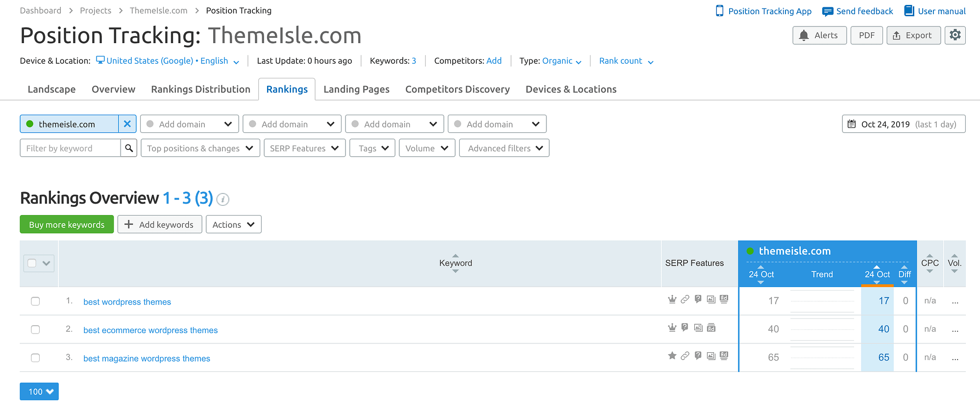
Task: Click crown icon in 'best ecommerce wordpress themes' row
Action: tap(672, 327)
